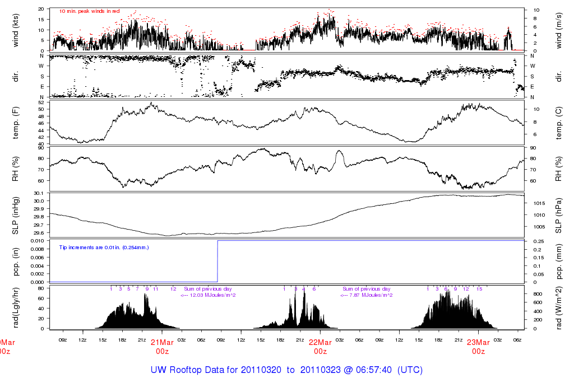Select the red '21Mar 00z' date label

pyautogui.click(x=162, y=347)
